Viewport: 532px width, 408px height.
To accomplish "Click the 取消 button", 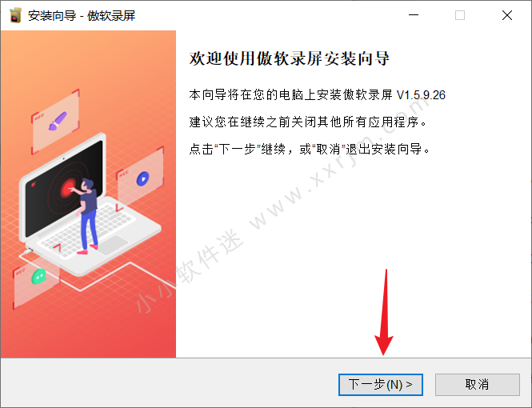I will (x=477, y=385).
